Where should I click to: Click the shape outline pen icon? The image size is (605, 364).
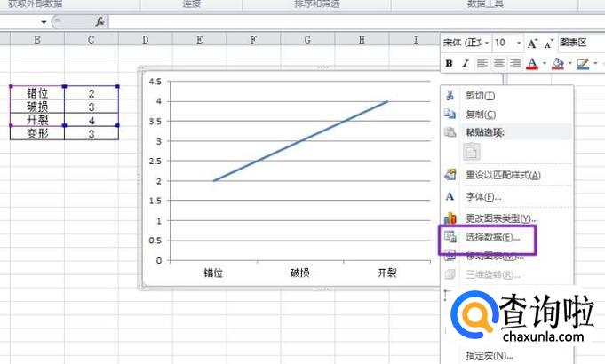583,64
